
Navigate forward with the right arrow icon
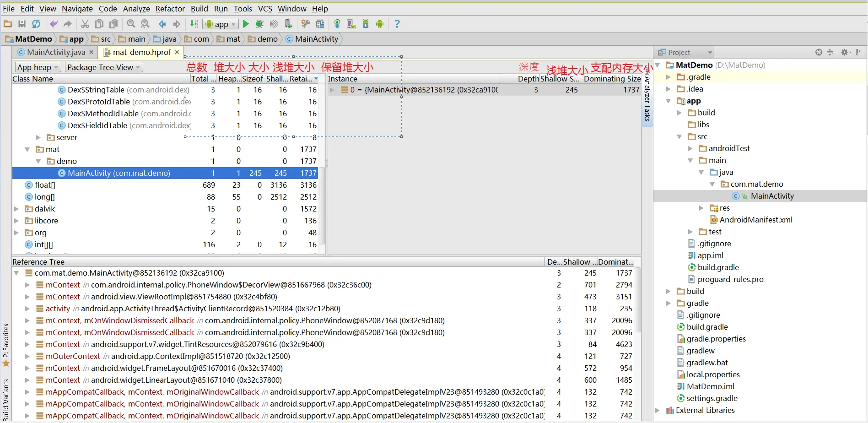point(177,24)
